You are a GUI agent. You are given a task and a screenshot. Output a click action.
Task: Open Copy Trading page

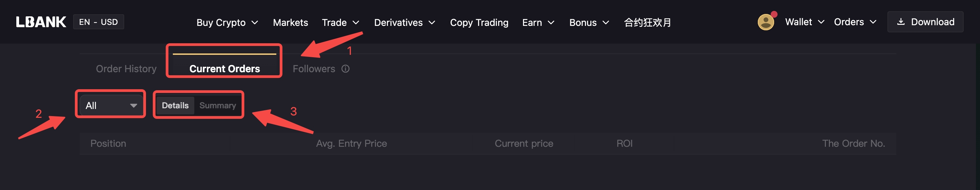tap(479, 22)
